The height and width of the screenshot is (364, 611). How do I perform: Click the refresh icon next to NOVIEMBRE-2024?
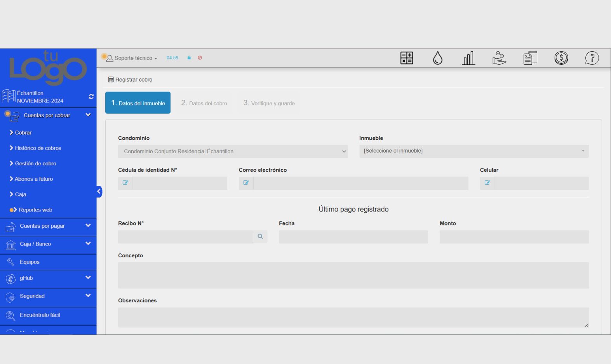pos(91,97)
